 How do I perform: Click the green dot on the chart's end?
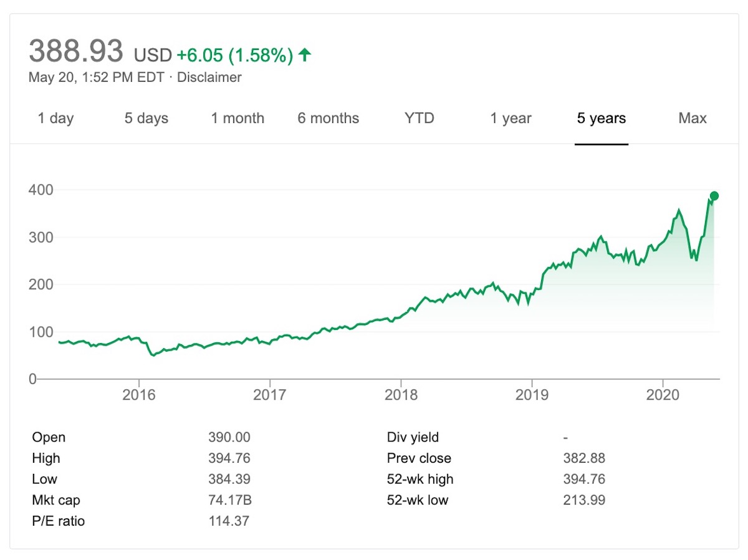point(714,196)
